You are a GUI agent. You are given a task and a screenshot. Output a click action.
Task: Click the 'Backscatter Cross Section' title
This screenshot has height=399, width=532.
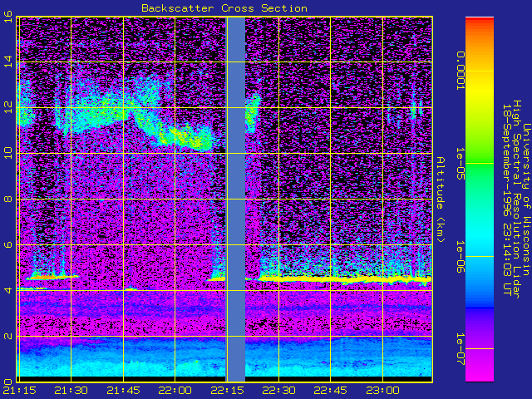(x=224, y=8)
